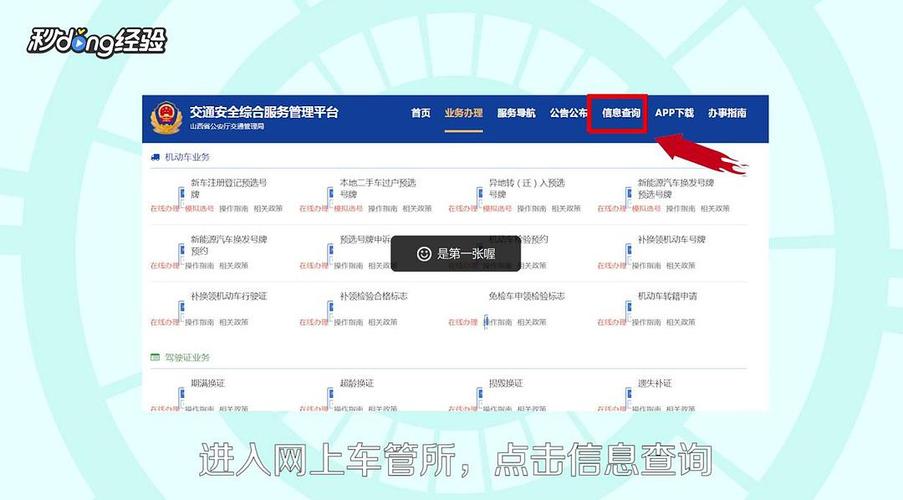Click plate icon beside 新车注册登记预选号牌
This screenshot has height=500, width=903.
point(181,196)
